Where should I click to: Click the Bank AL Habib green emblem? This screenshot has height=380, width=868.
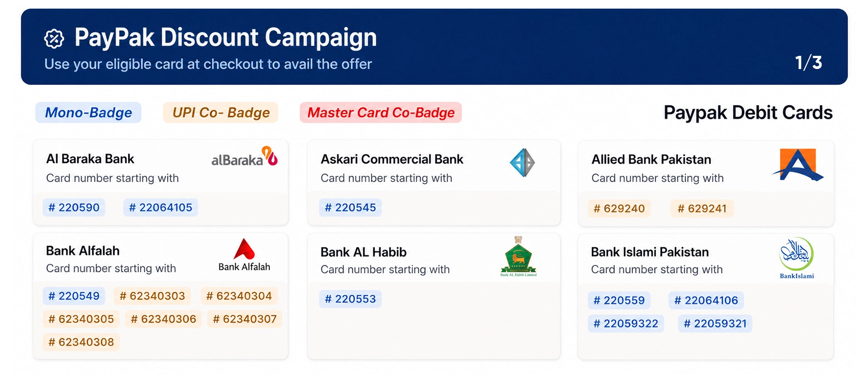(518, 256)
